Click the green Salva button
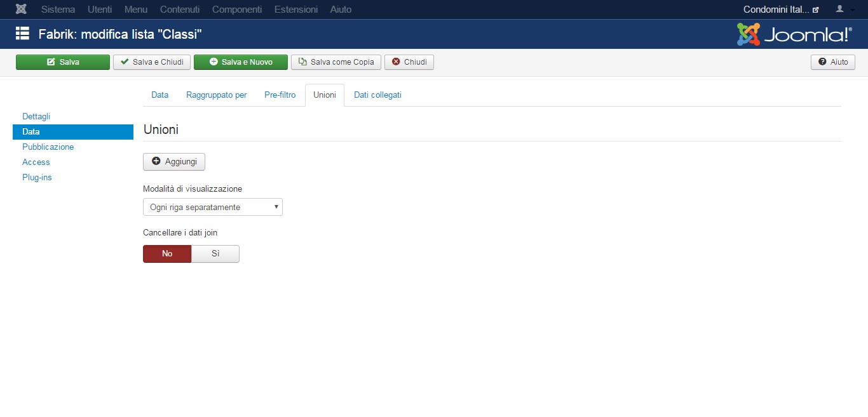This screenshot has width=868, height=417. [63, 62]
